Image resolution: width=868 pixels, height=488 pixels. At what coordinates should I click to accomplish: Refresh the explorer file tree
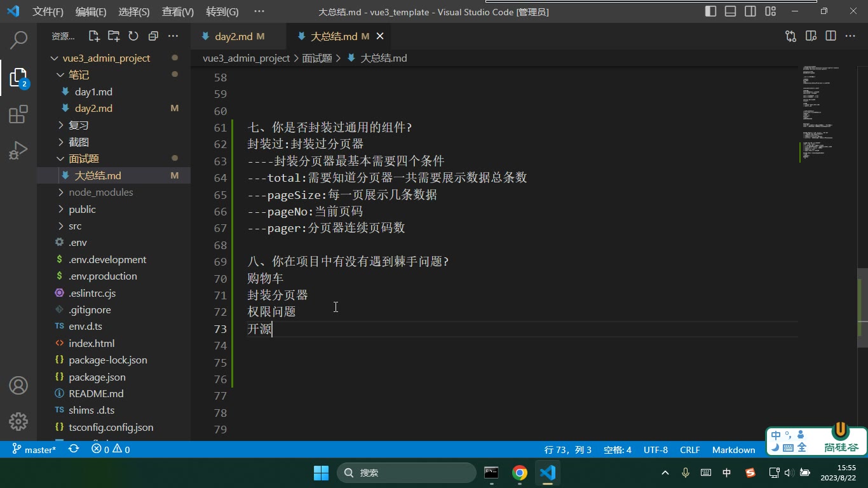click(x=133, y=36)
